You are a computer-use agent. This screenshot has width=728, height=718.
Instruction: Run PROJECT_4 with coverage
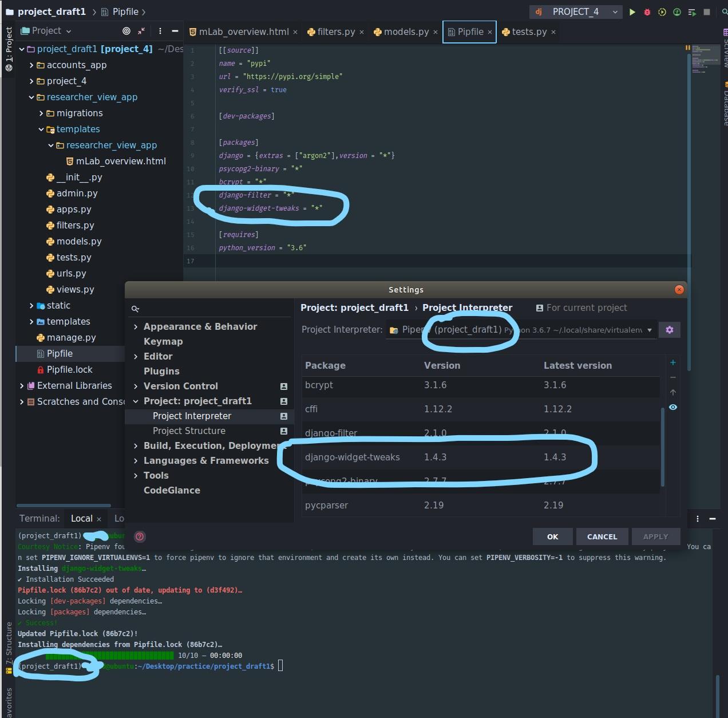[x=662, y=11]
